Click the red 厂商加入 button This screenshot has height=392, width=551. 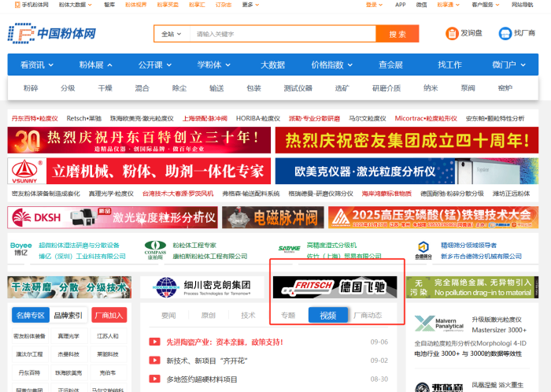tap(109, 315)
